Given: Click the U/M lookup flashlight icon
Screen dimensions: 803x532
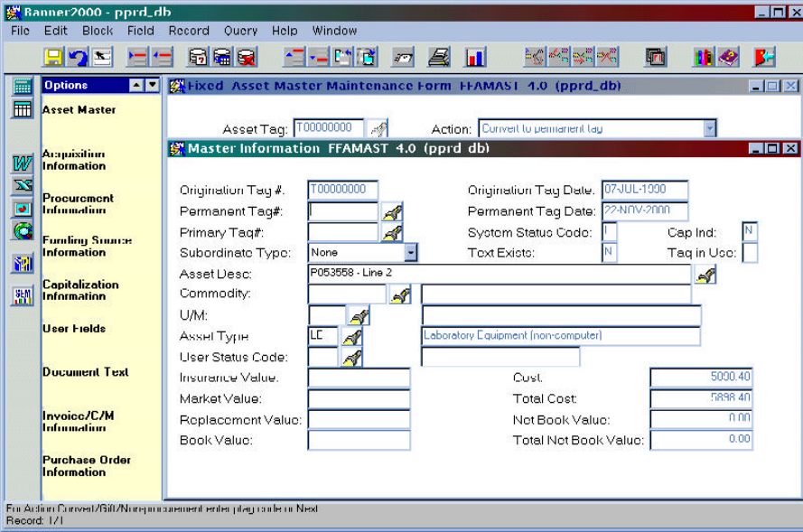Looking at the screenshot, I should tap(359, 316).
